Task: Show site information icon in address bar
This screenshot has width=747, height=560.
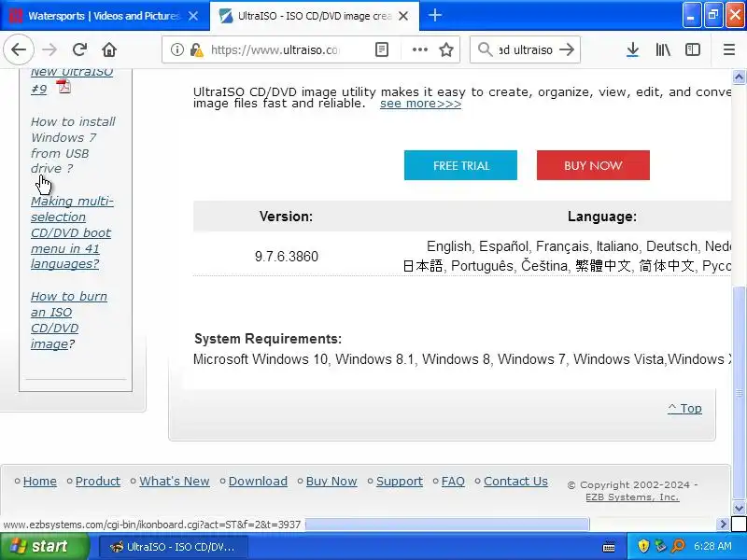Action: click(176, 49)
